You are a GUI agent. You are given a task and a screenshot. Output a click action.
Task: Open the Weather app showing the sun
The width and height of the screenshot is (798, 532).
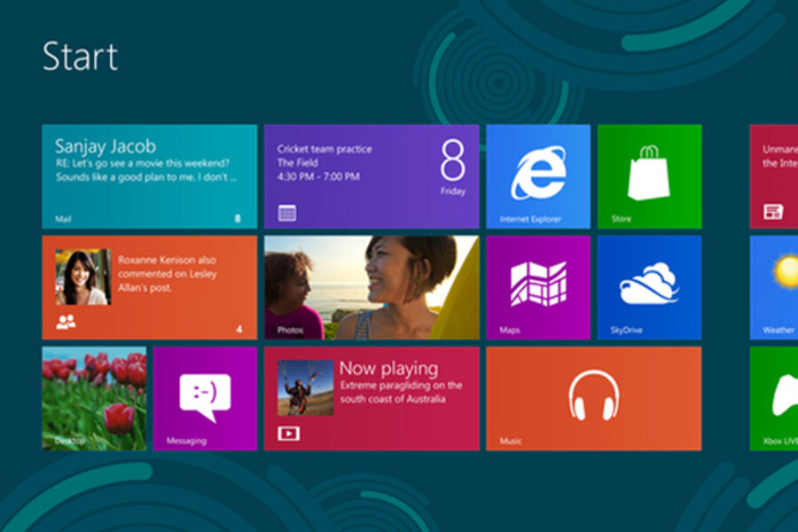pyautogui.click(x=780, y=284)
